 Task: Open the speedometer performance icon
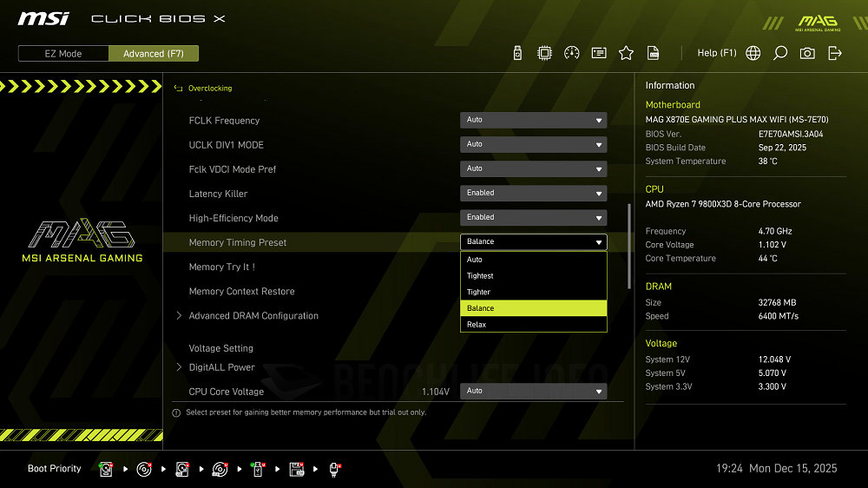coord(571,53)
